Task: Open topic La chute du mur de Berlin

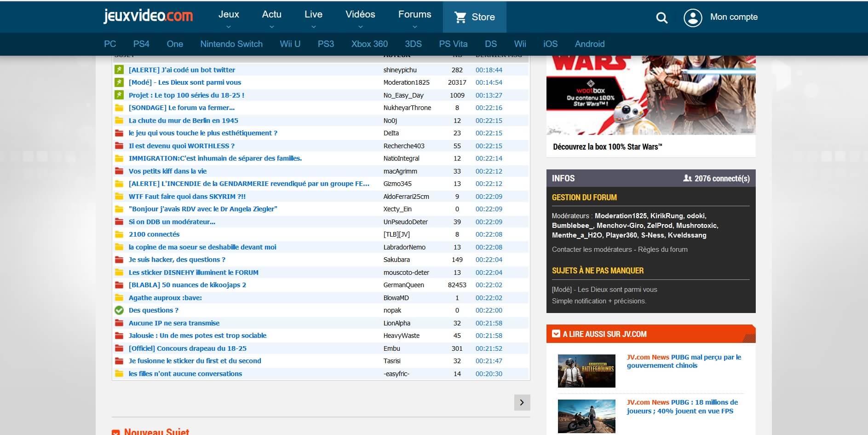Action: point(183,121)
